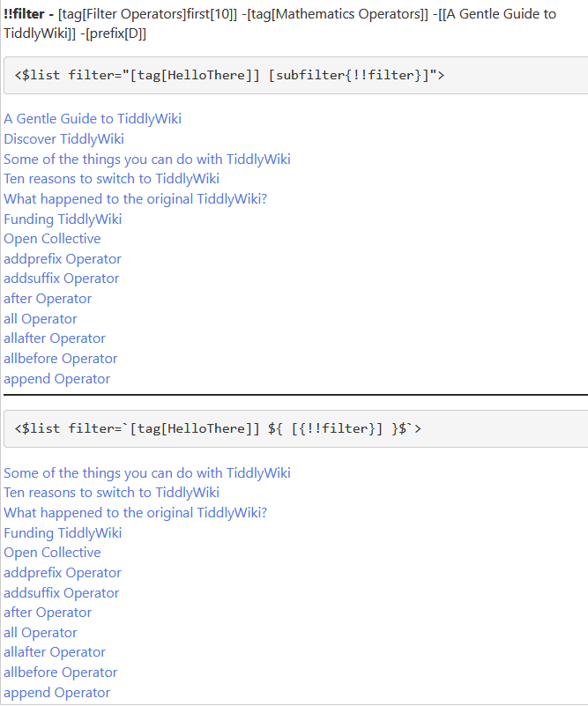
Task: Click Funding TiddlyWiki in the upper list
Action: click(x=63, y=219)
